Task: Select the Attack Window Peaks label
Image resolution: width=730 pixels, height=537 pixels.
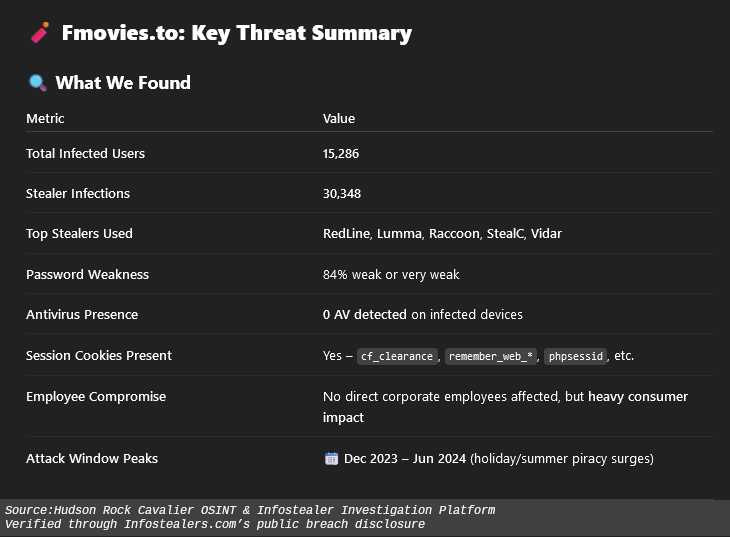Action: (92, 458)
